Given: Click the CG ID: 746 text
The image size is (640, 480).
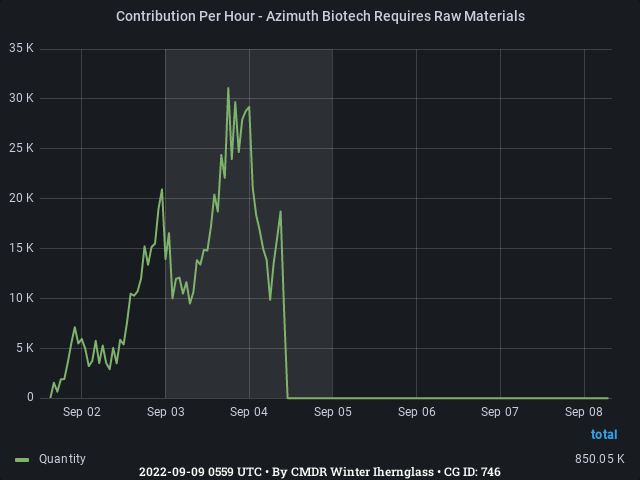Looking at the screenshot, I should pyautogui.click(x=472, y=472).
